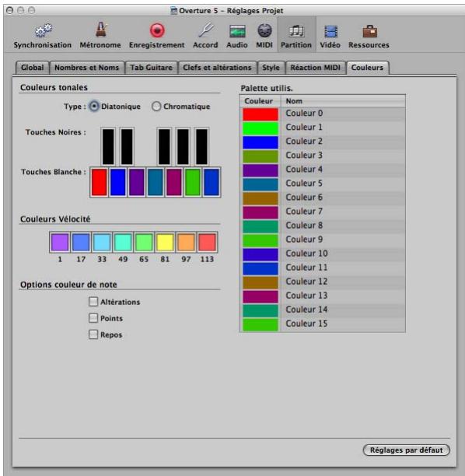
Task: Open the Ressources briefcase icon
Action: (369, 31)
